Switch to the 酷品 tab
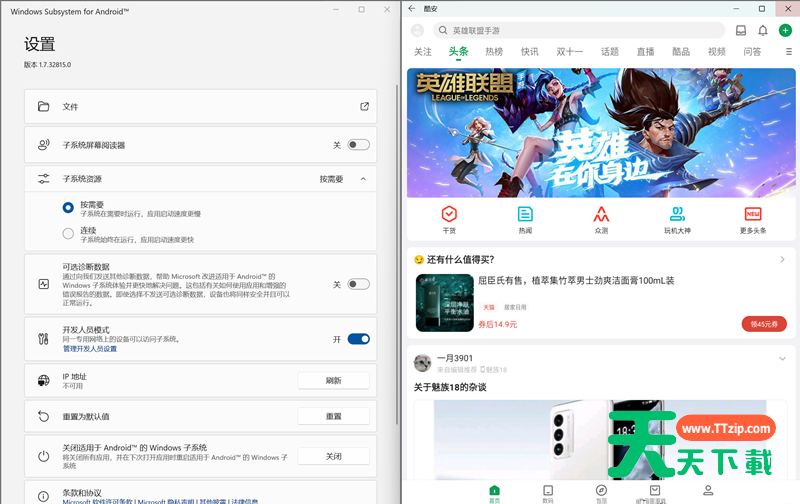Viewport: 800px width, 504px height. [x=681, y=52]
